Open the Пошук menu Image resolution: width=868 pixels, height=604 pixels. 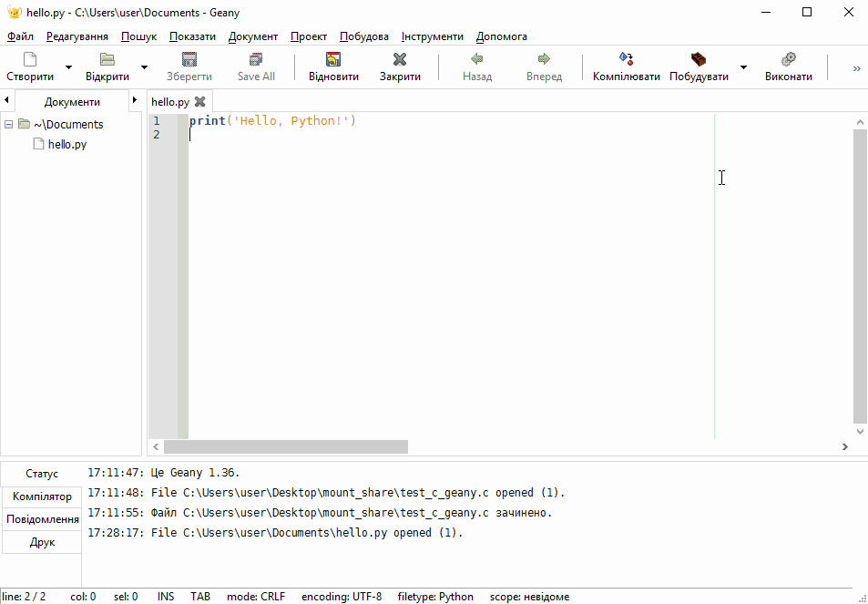tap(138, 36)
